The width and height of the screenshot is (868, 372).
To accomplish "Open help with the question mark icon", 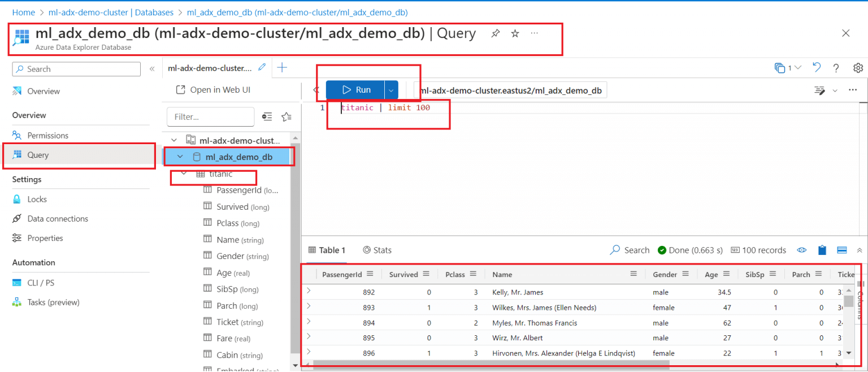I will [836, 68].
